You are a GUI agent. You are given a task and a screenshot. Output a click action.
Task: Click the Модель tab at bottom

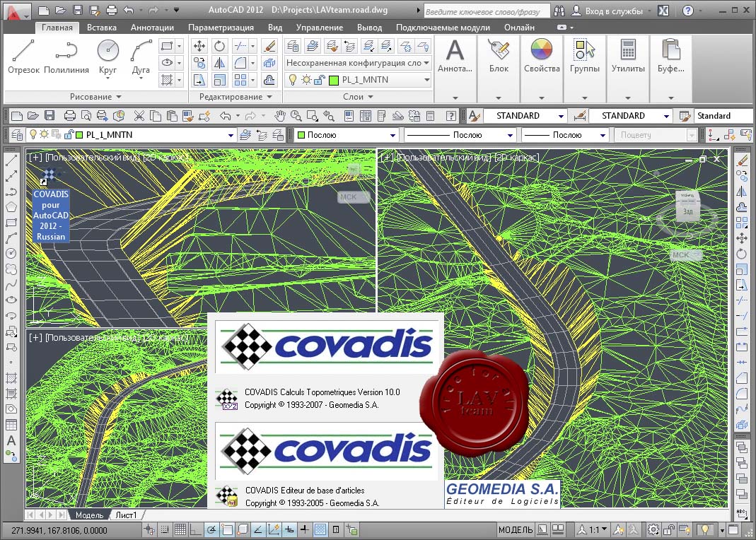tap(89, 515)
